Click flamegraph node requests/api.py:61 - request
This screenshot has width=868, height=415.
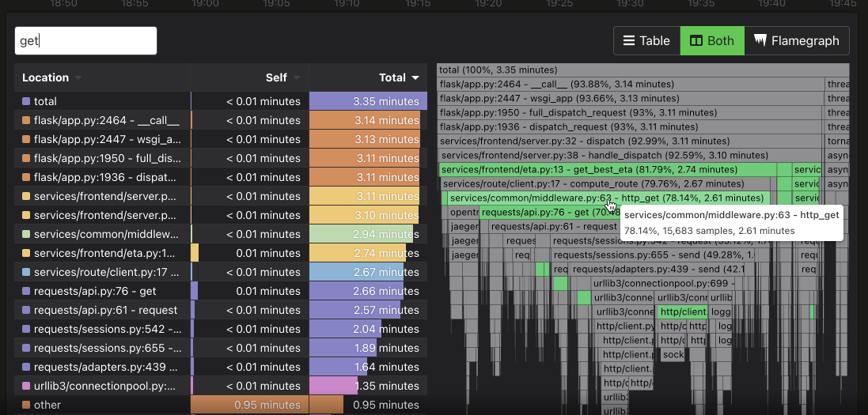[x=555, y=226]
